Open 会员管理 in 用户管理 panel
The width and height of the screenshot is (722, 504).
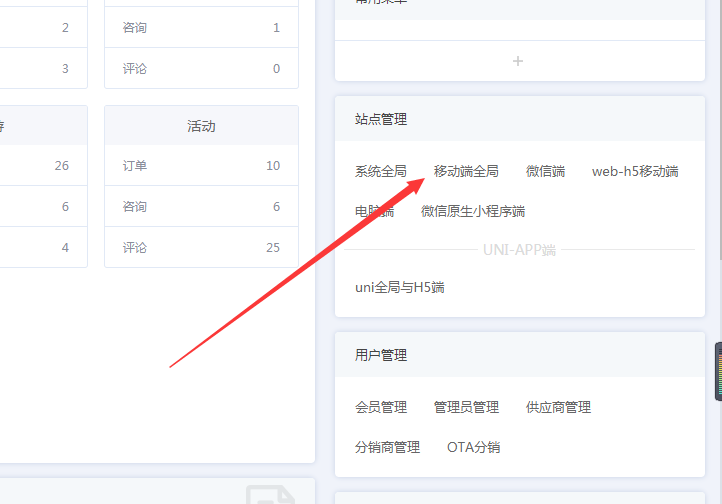click(x=381, y=407)
